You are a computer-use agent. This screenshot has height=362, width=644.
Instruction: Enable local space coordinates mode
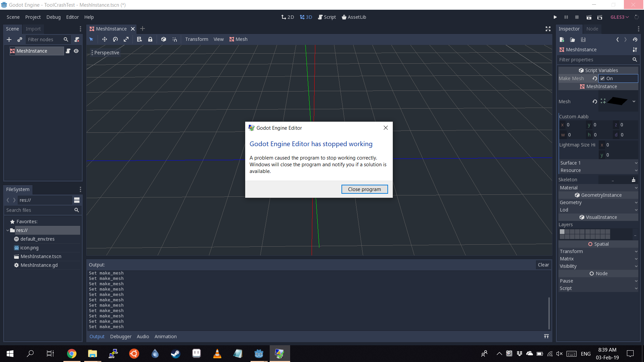click(163, 39)
